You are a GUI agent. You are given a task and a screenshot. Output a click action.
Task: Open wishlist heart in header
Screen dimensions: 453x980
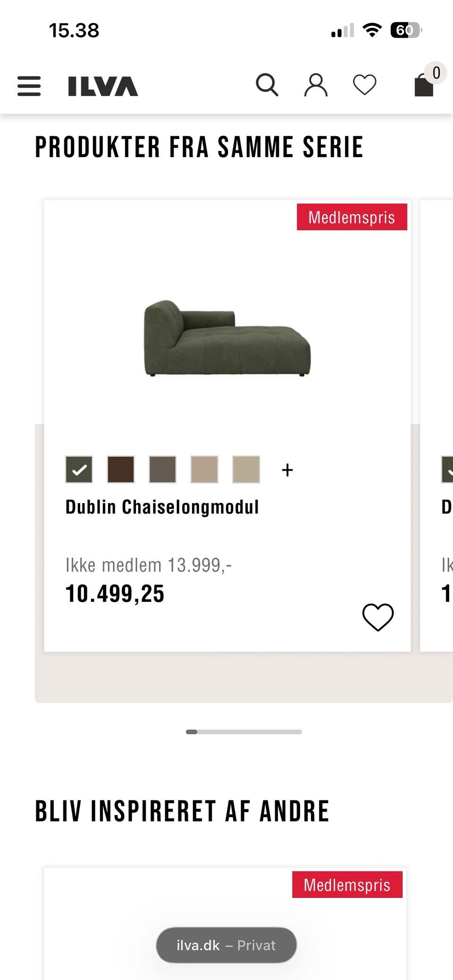(x=365, y=85)
